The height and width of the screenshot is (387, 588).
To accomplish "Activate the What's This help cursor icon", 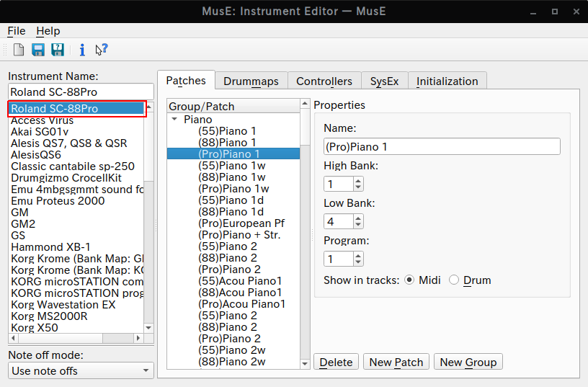I will click(102, 50).
